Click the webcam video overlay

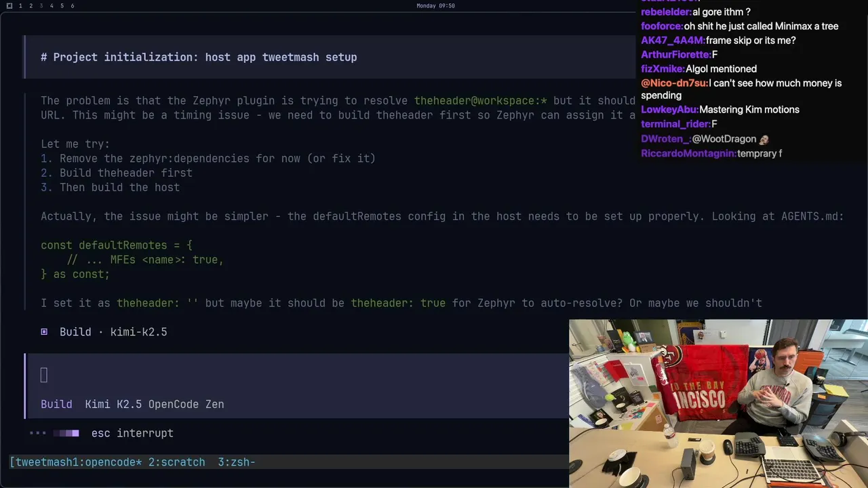pos(718,403)
